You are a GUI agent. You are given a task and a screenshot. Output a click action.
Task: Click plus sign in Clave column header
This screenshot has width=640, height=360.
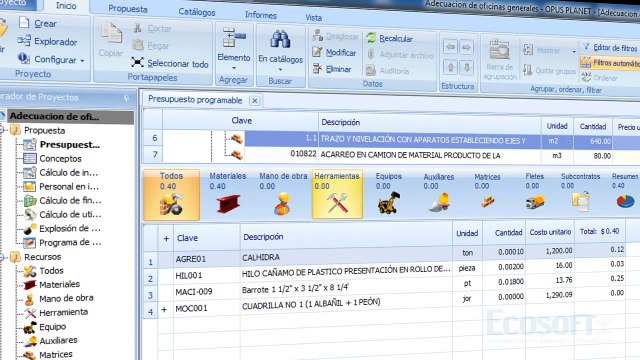point(166,238)
